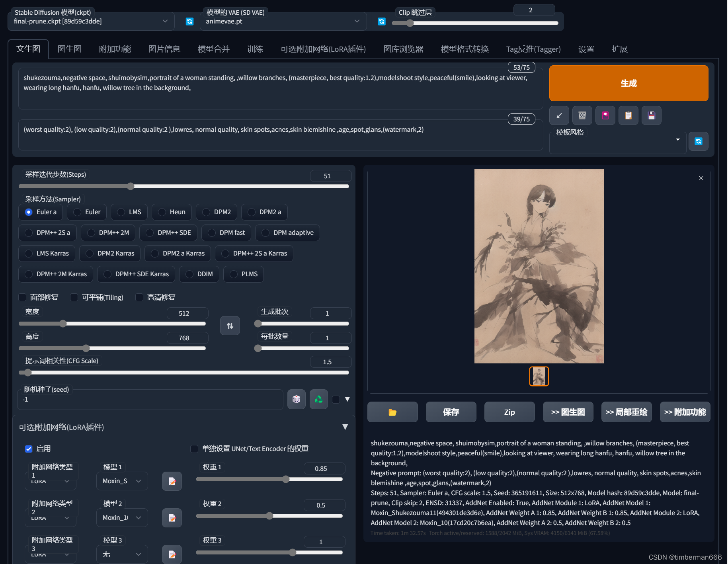Uncheck the LoRA plugin enable checkbox
Screen dimensions: 728x564
(x=29, y=449)
